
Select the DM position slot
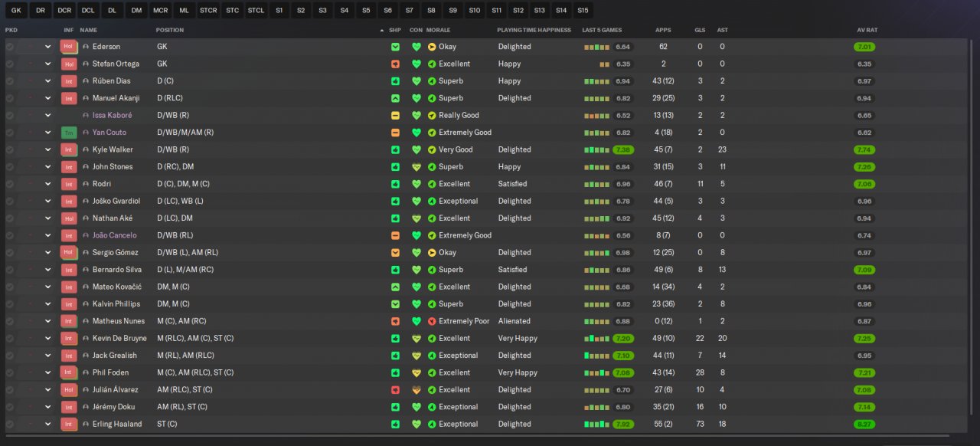coord(136,10)
